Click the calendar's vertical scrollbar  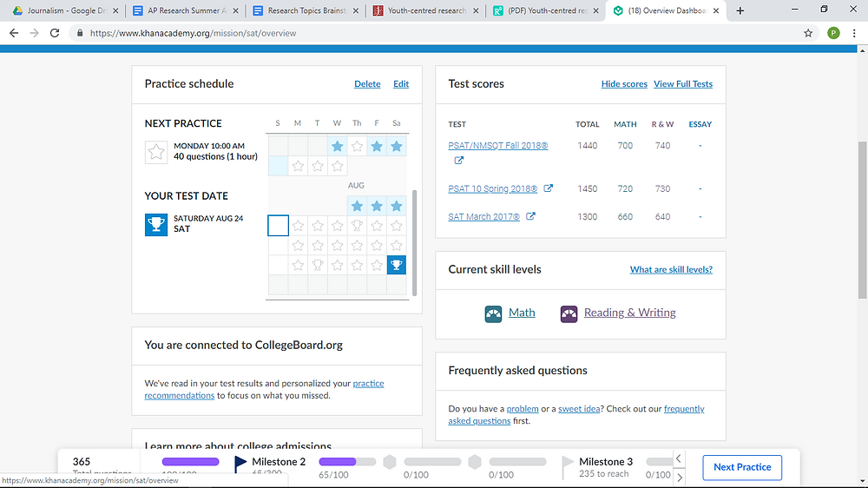(x=414, y=242)
